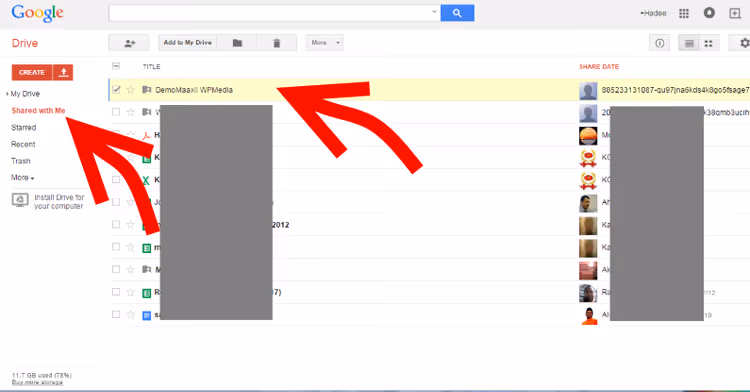Tick the checkbox of the 'M' shared folder row
750x392 pixels.
[116, 269]
